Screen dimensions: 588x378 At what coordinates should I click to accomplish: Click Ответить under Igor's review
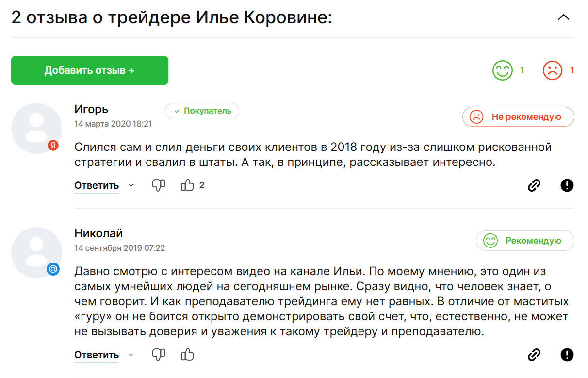97,185
